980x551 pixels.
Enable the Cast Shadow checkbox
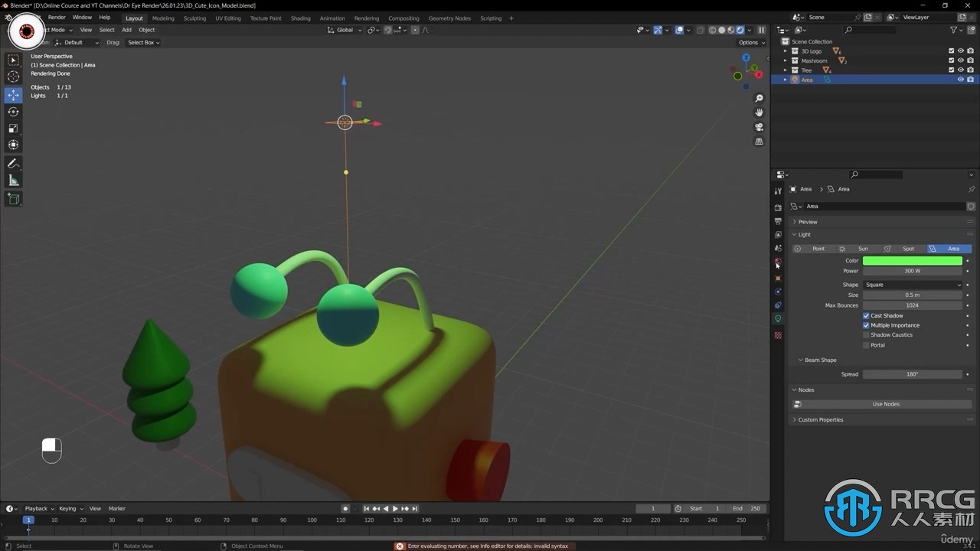(866, 315)
